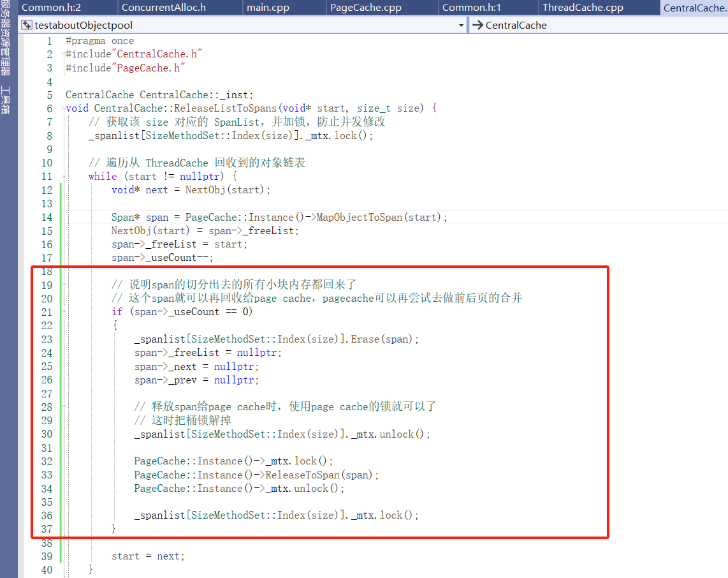Click the ReleaseToSpan(span) call
The image size is (728, 578).
coord(322,475)
